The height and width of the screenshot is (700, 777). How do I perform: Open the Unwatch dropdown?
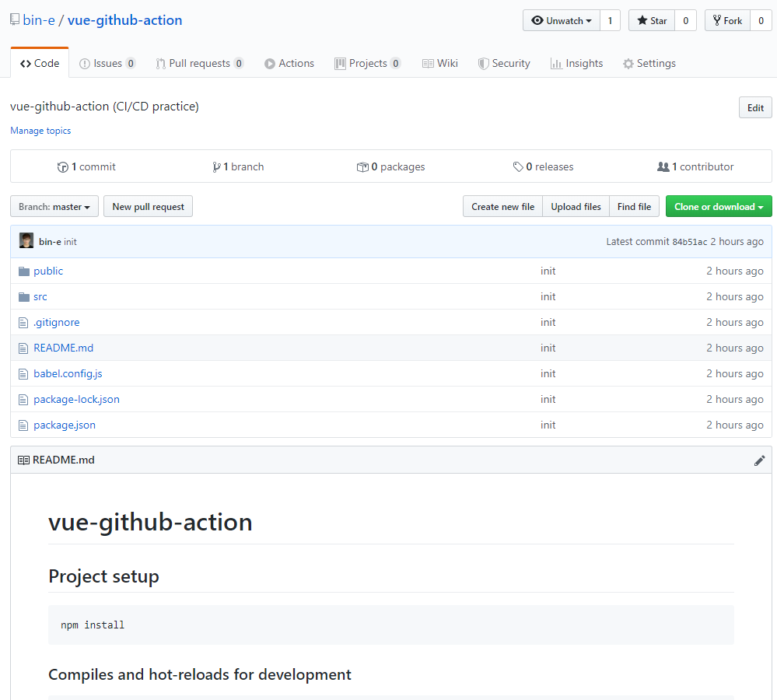pos(561,20)
